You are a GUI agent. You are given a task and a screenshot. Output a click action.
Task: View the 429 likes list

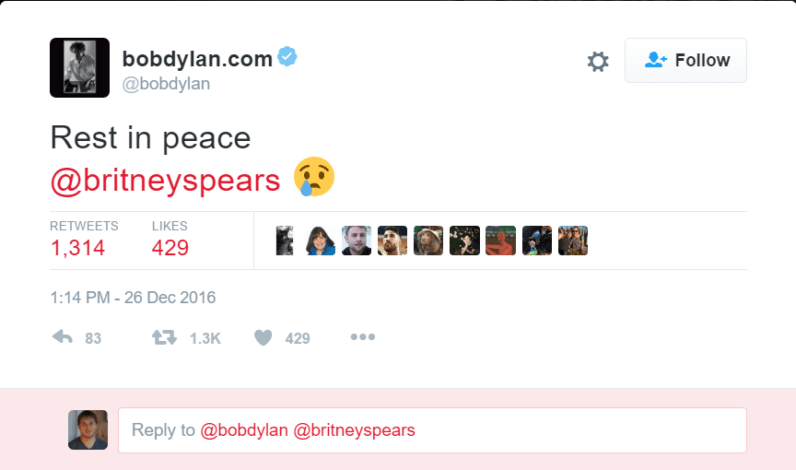coord(170,240)
